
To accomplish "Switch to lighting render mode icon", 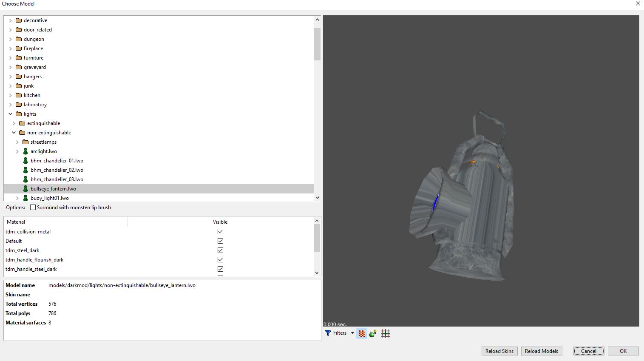I will [x=373, y=333].
